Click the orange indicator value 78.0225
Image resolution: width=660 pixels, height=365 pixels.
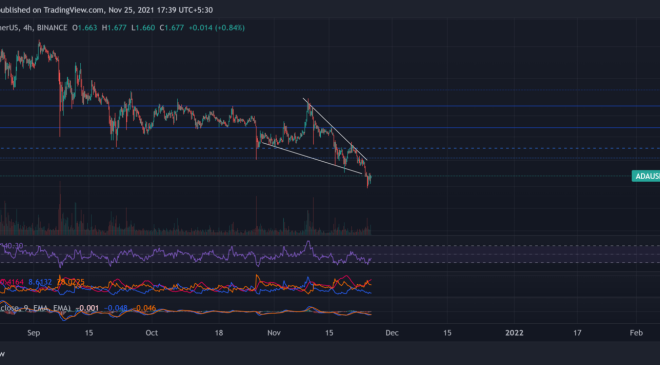(x=70, y=282)
